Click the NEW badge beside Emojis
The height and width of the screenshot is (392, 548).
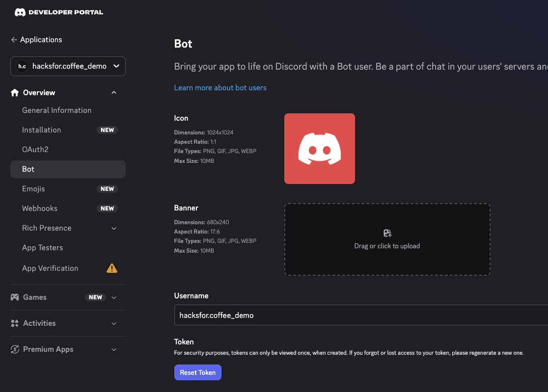pos(108,189)
